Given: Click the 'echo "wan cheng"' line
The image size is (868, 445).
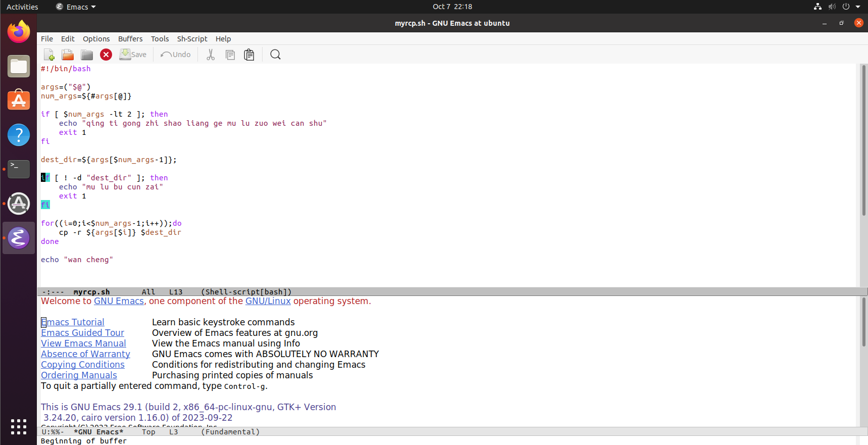Looking at the screenshot, I should [x=77, y=260].
